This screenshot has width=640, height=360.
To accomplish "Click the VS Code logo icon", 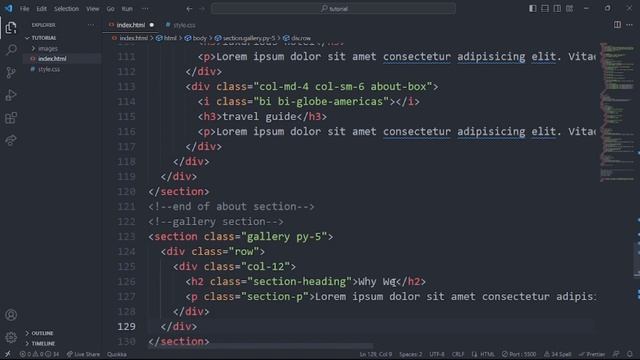I will pos(9,8).
